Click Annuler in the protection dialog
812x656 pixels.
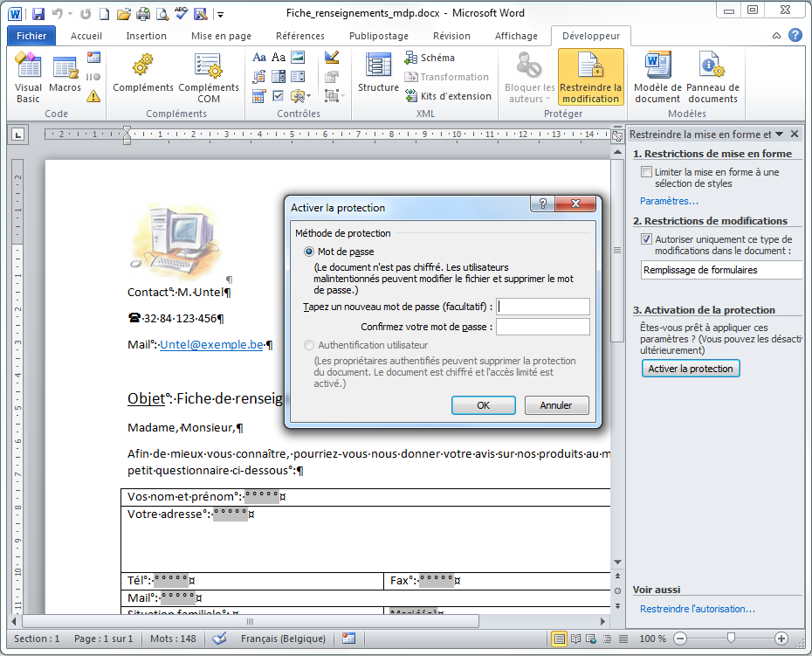pos(556,405)
